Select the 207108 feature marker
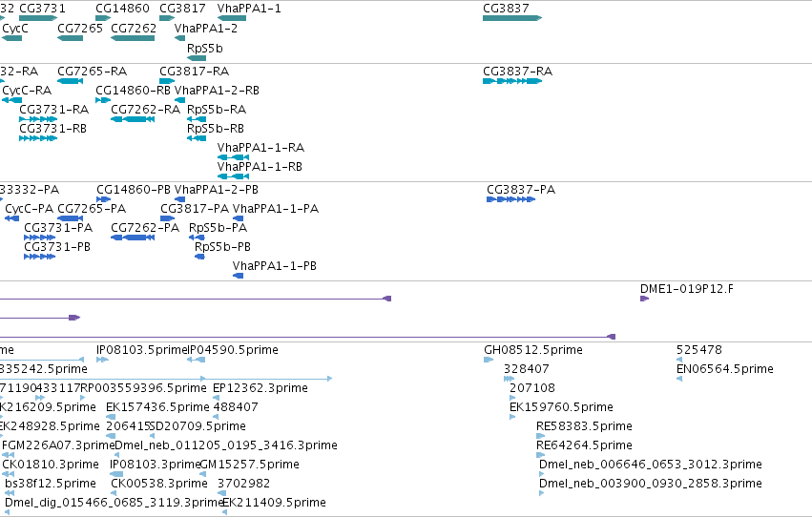 click(x=512, y=399)
